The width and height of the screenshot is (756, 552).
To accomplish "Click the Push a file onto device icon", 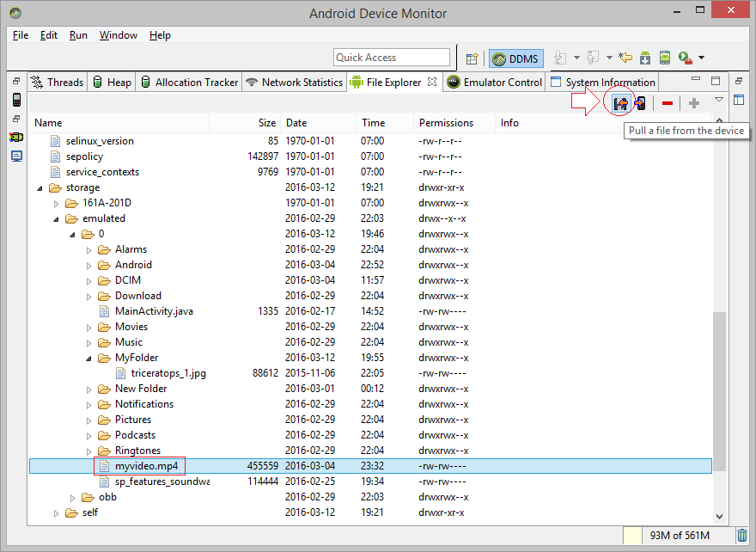I will pos(640,103).
